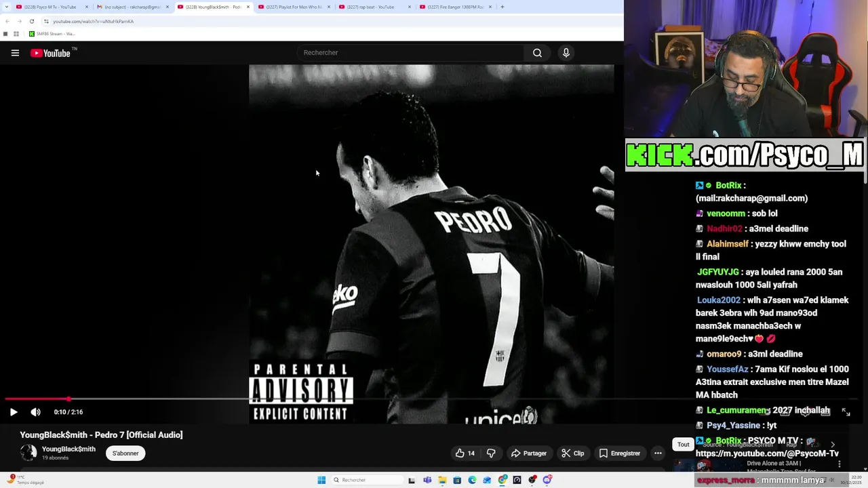
Task: Open File Explorer from the taskbar
Action: click(442, 480)
